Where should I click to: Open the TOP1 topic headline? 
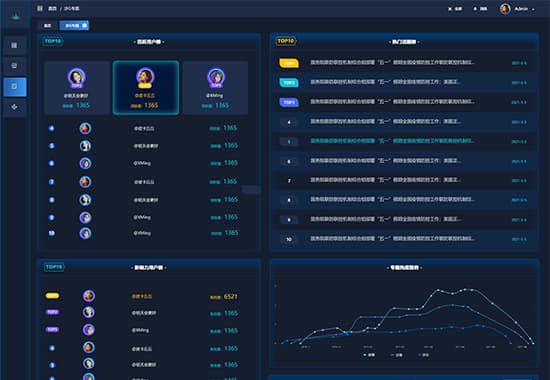(393, 63)
